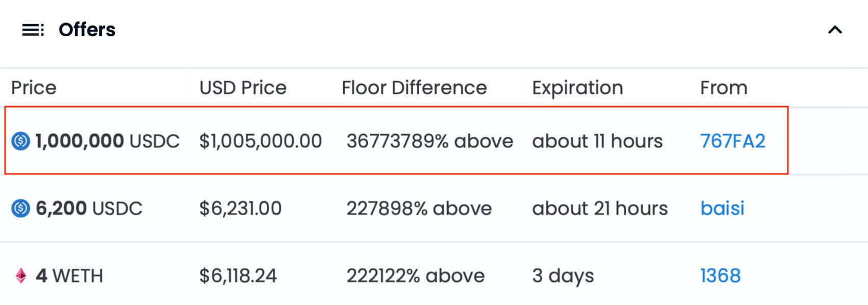
Task: Select the 1,000,000 USDC offer price
Action: pyautogui.click(x=107, y=141)
